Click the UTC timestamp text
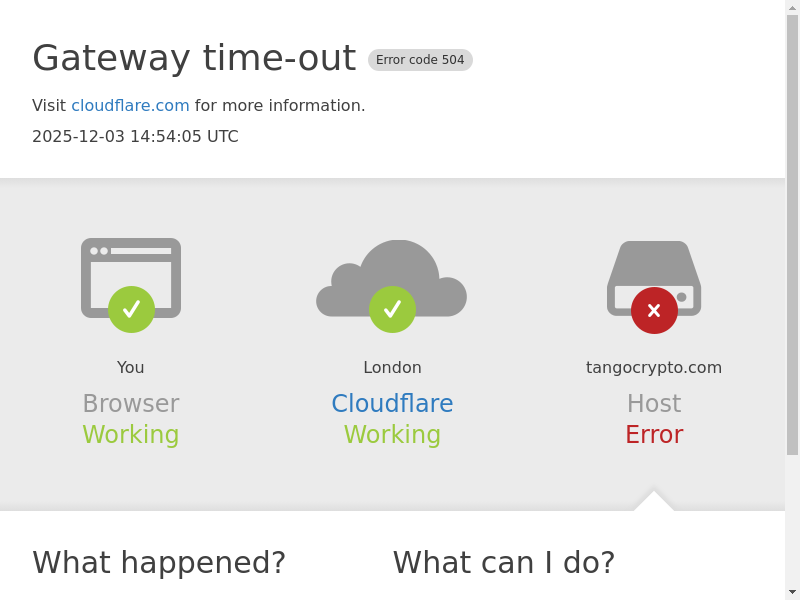Viewport: 800px width, 600px height. 135,137
